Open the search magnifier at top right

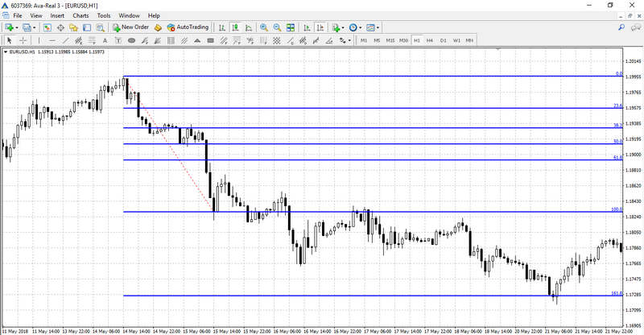[622, 27]
